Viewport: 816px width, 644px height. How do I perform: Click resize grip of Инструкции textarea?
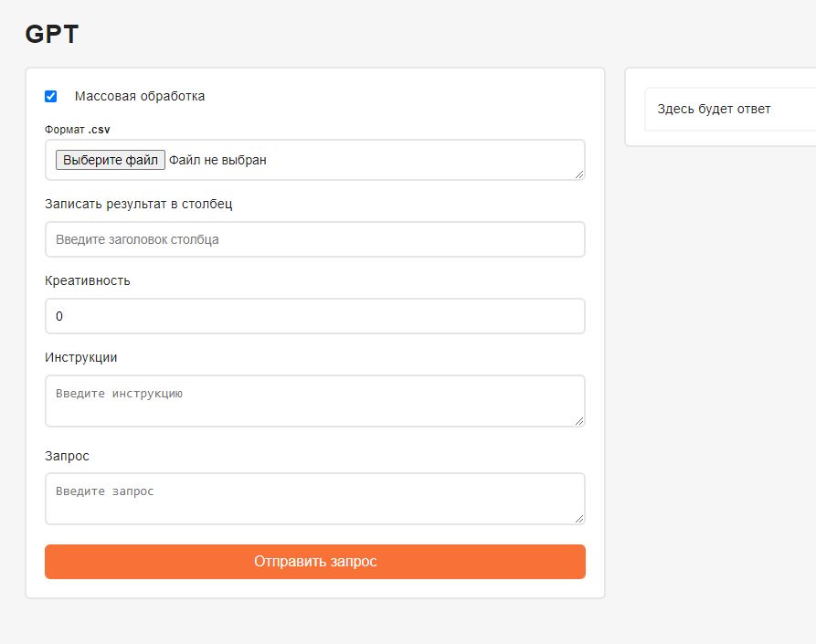pos(579,420)
